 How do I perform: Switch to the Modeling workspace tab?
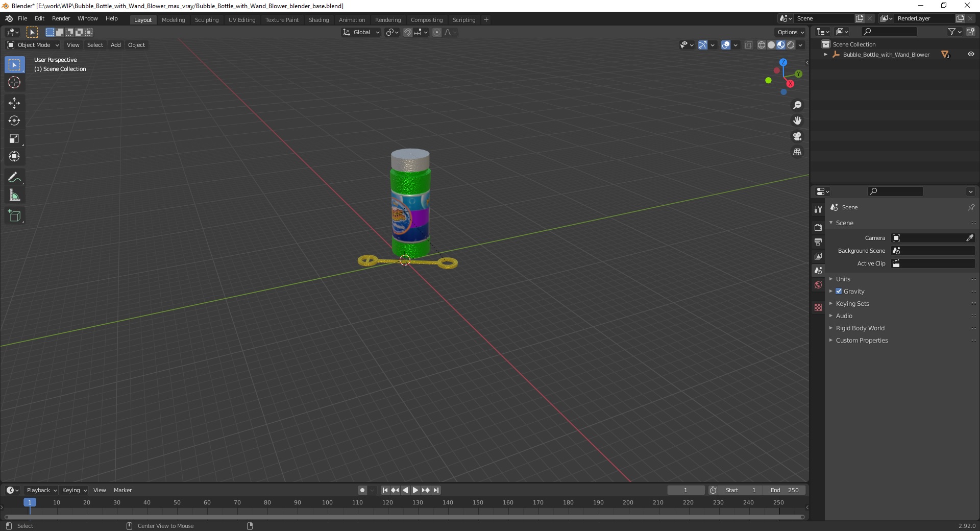pyautogui.click(x=173, y=20)
